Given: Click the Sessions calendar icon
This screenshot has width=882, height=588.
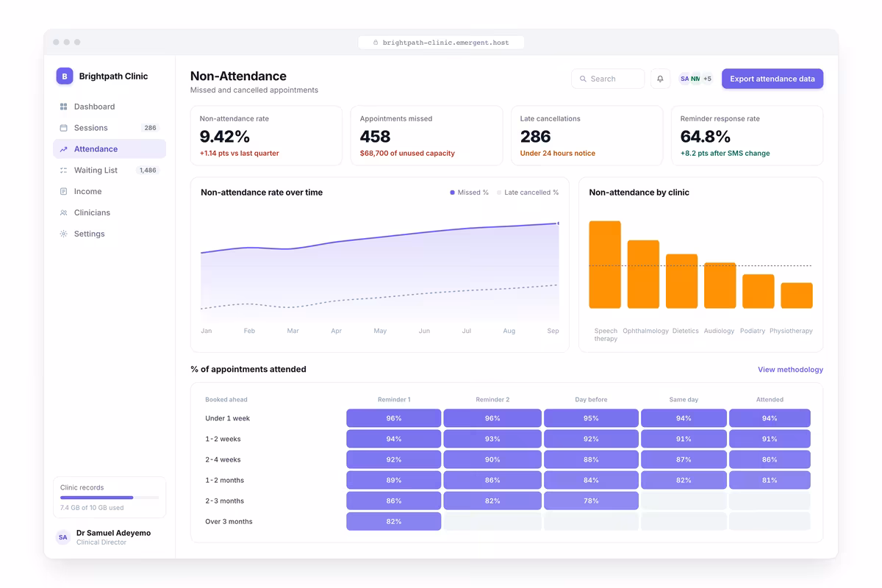Looking at the screenshot, I should pos(63,128).
